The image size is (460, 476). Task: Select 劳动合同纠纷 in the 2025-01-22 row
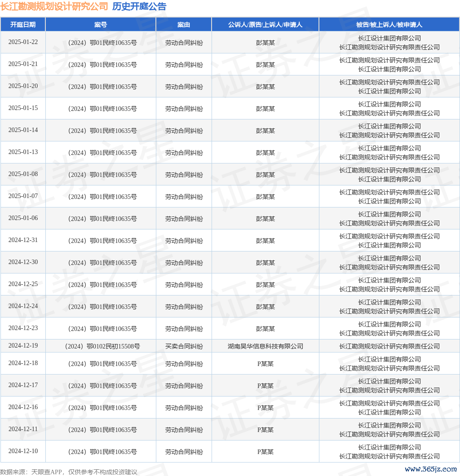[184, 43]
